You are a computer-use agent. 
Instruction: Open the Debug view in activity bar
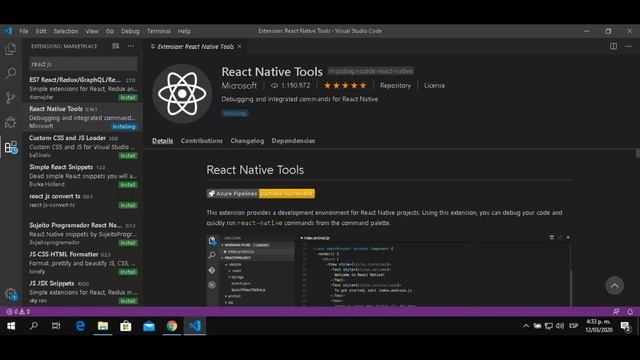tap(11, 122)
